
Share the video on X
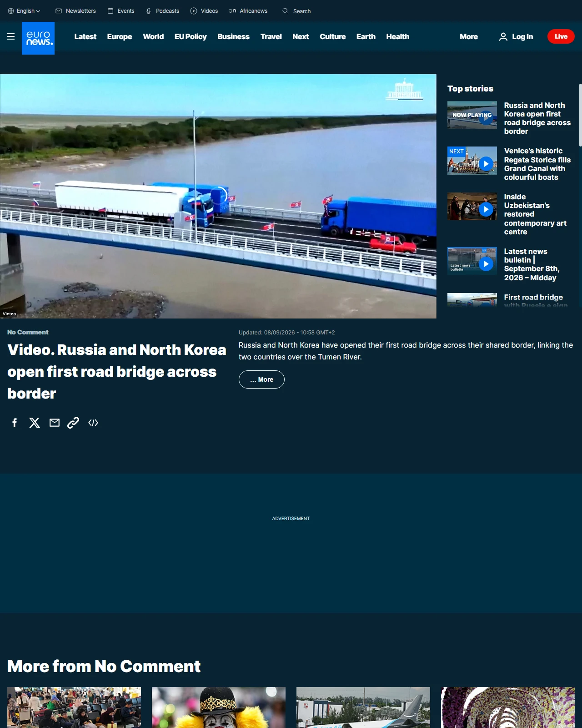pyautogui.click(x=35, y=423)
